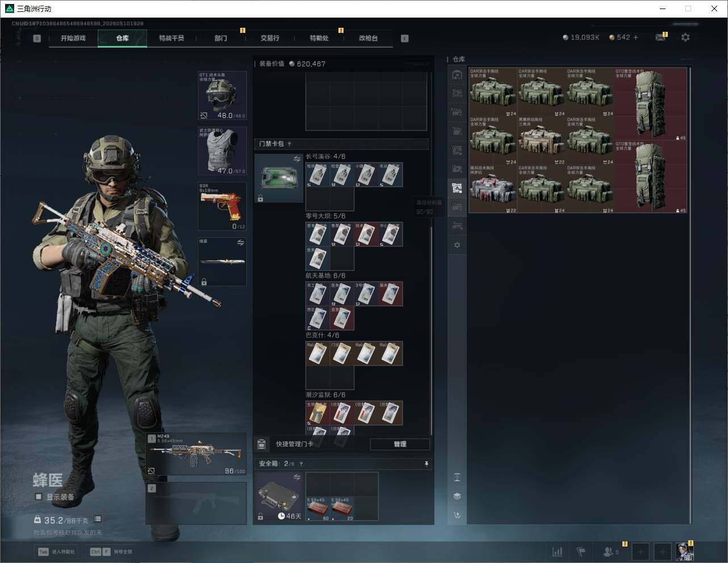Click the Ctrl F 转移全部 button
The height and width of the screenshot is (563, 728).
coord(111,552)
